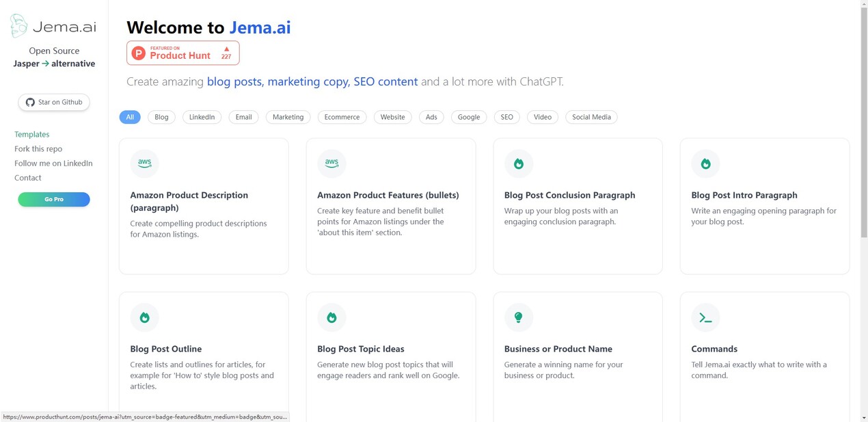
Task: Click terminal prompt icon on Commands card
Action: click(x=706, y=317)
